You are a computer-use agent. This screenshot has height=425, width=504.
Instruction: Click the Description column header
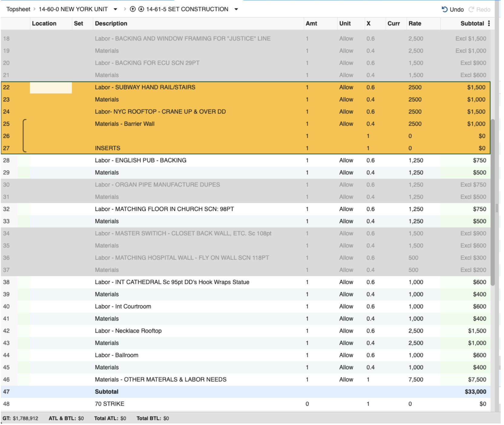[x=111, y=23]
